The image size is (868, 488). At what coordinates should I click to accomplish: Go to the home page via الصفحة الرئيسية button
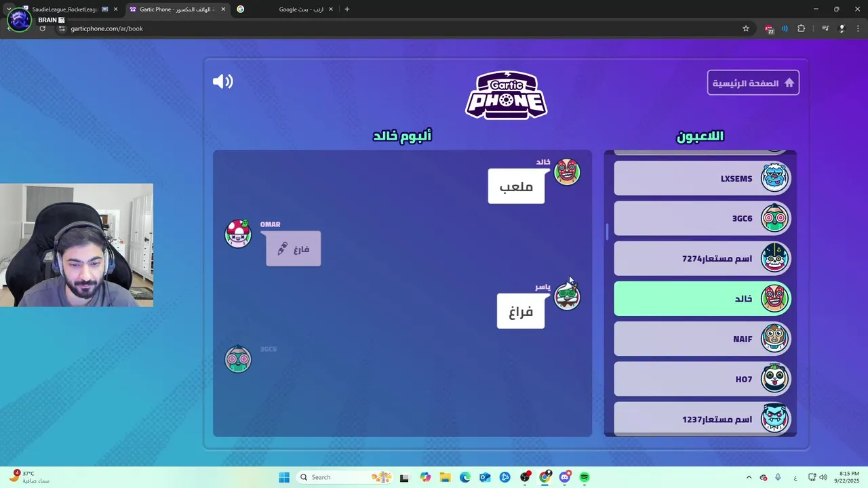click(753, 83)
